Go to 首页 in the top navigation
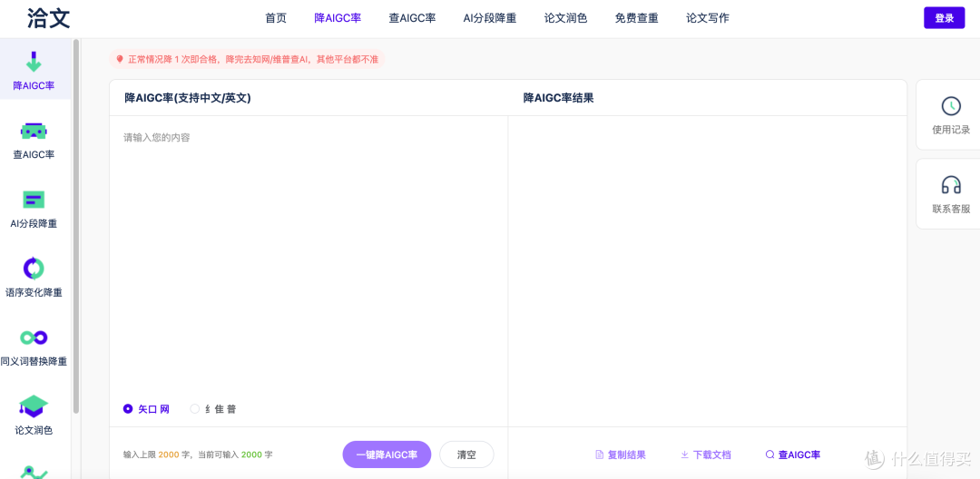 [276, 18]
